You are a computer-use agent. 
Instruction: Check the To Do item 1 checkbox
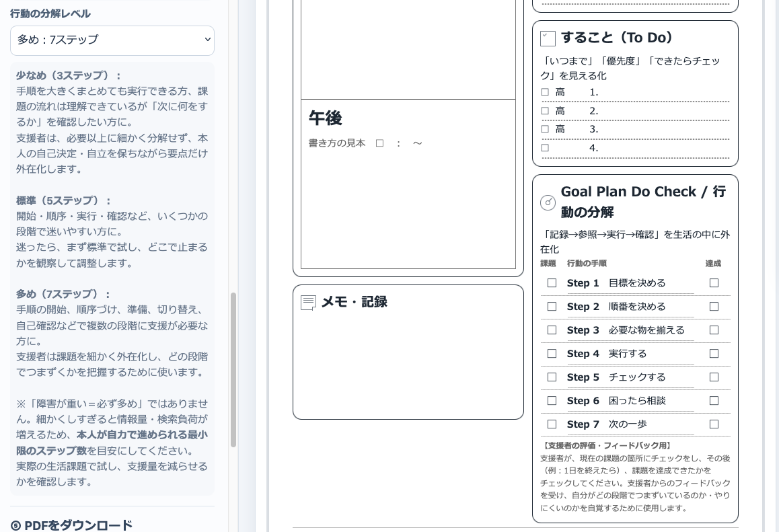[x=545, y=92]
